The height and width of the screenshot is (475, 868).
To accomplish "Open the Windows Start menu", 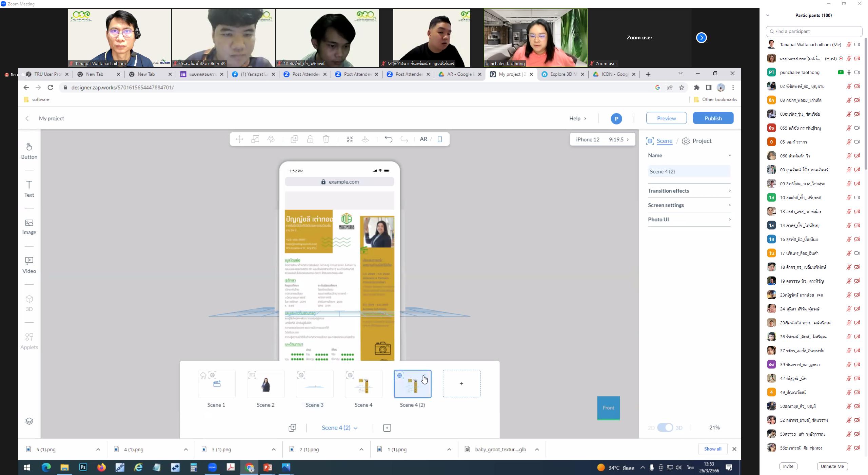I will coord(27,467).
